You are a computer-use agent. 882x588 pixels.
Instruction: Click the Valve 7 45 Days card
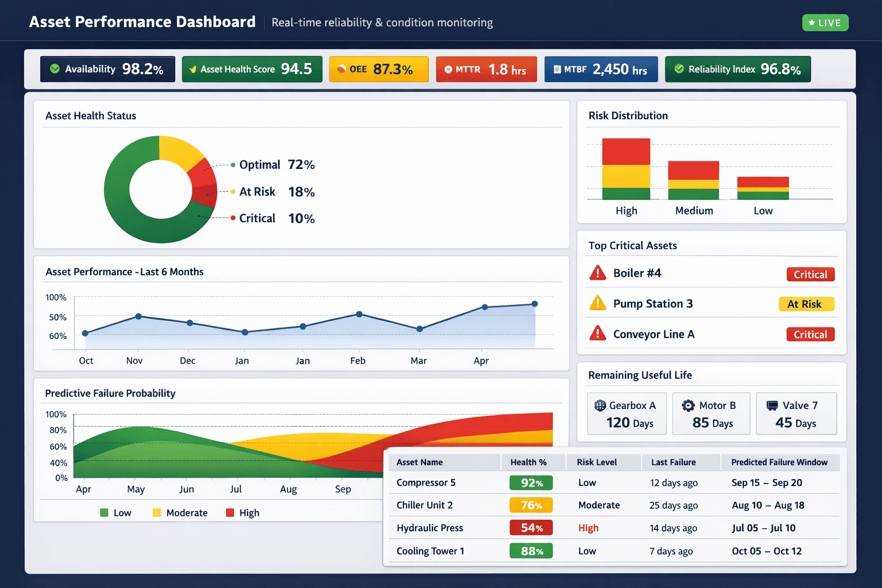[796, 413]
